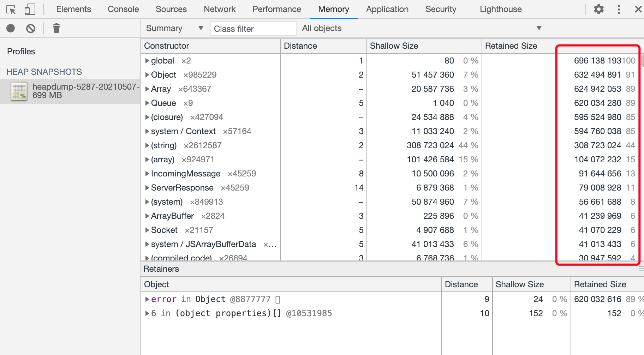Expand the ServerResponse row

click(x=147, y=188)
